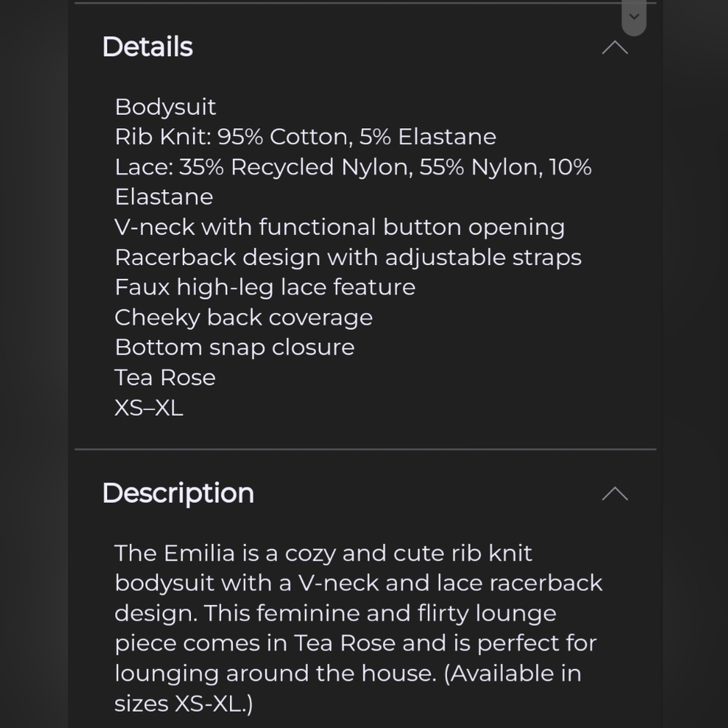Click the Details heading
This screenshot has height=728, width=728.
click(147, 47)
